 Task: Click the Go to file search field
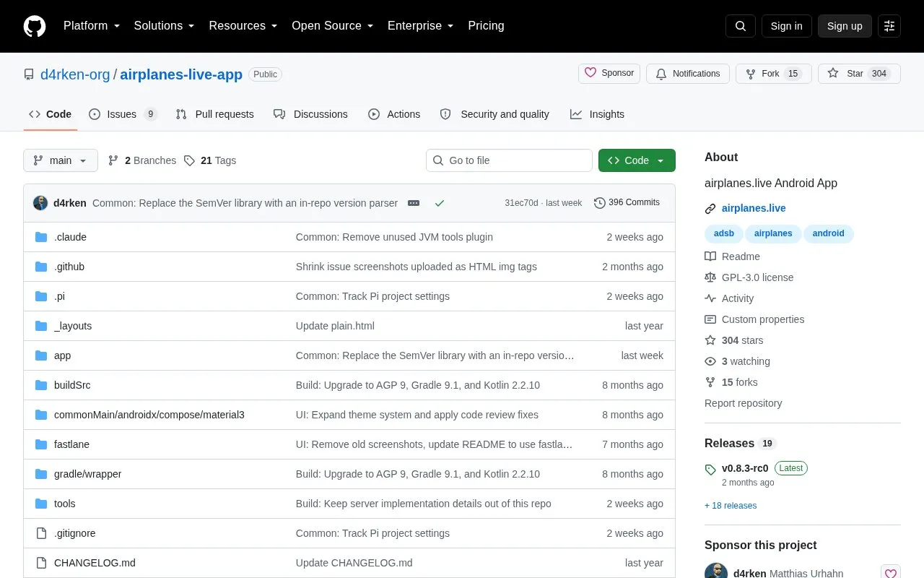[x=509, y=160]
